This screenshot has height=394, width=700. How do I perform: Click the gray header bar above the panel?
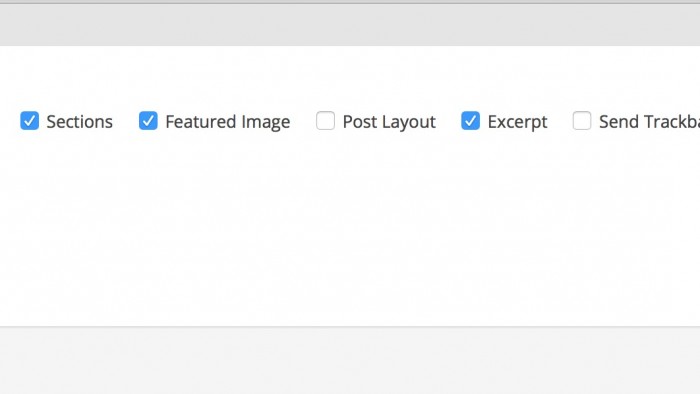tap(350, 25)
